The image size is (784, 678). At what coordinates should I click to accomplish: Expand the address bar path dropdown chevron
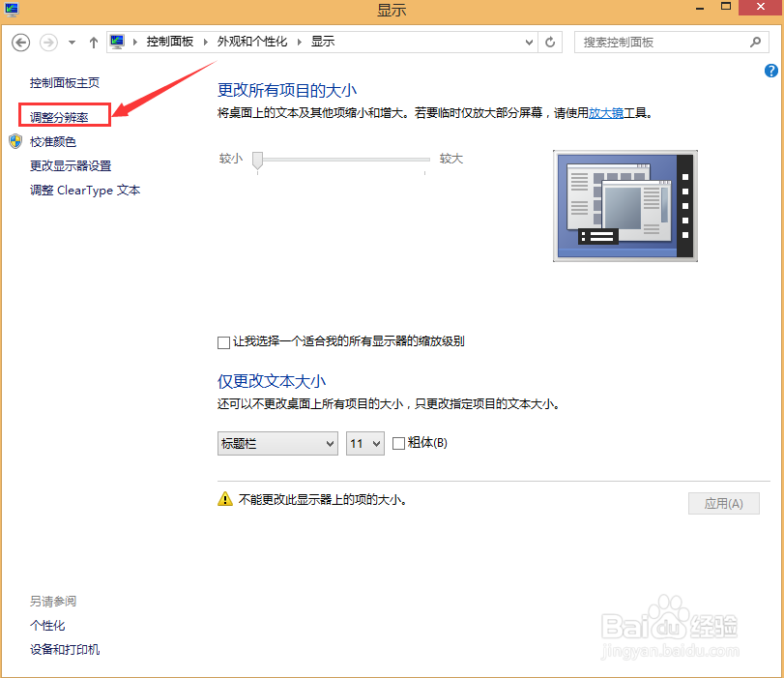(x=529, y=42)
